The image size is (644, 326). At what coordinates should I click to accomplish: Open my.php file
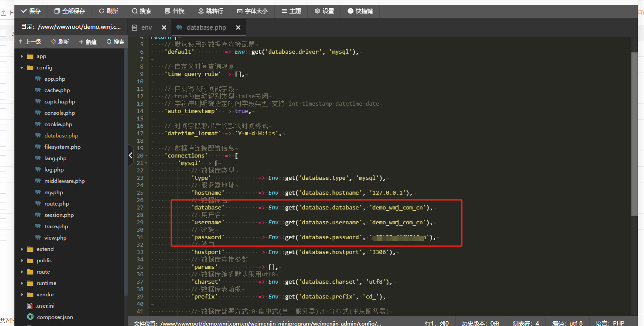54,192
